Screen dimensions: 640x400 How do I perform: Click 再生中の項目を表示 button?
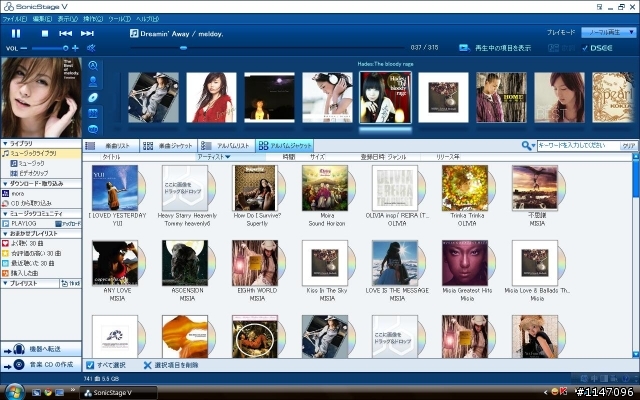point(495,48)
